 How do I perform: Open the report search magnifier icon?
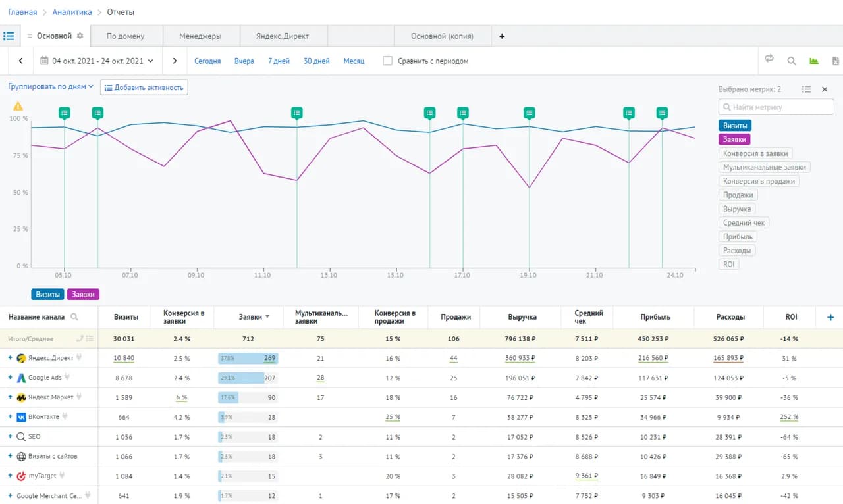coord(792,61)
